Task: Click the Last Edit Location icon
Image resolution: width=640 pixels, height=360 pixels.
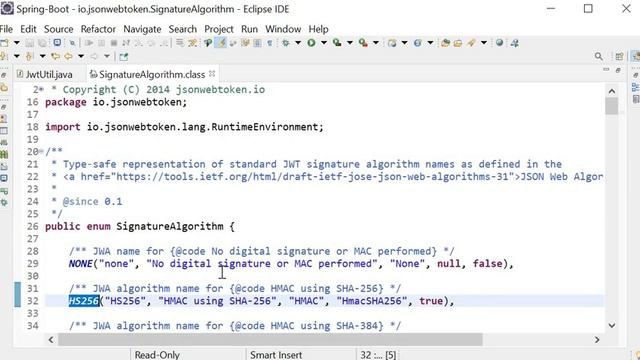Action: (55, 56)
